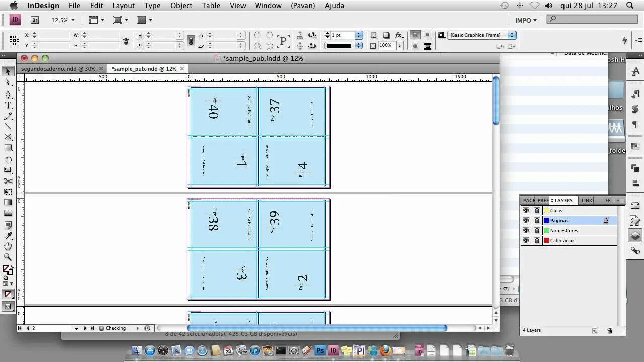Switch to segundocaderno.indd tab
Image resolution: width=644 pixels, height=362 pixels.
58,69
